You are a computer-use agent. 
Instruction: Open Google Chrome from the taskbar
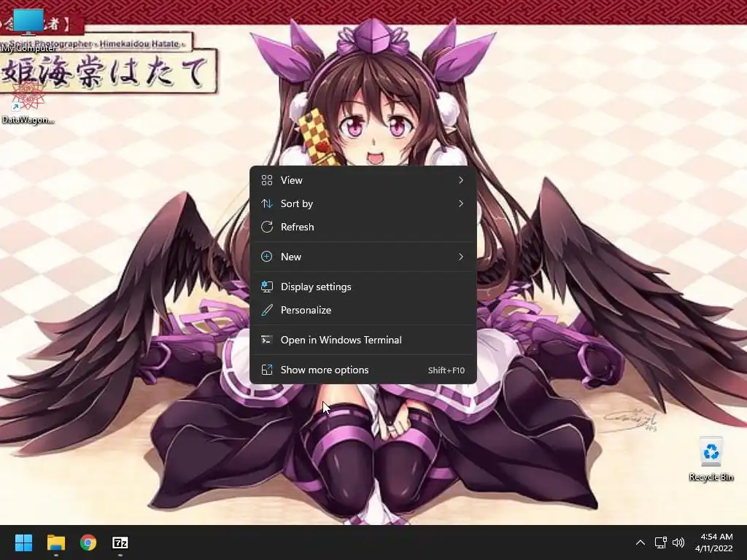(88, 542)
